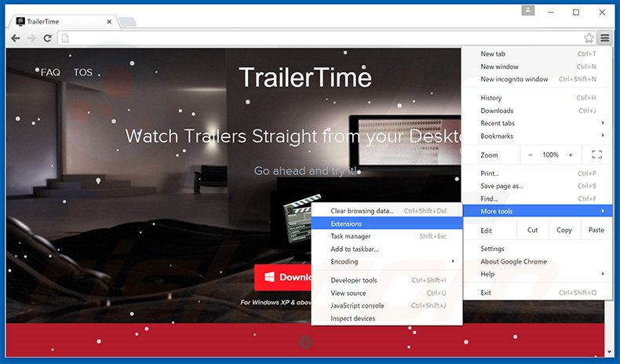Choose Print... in the menu
The height and width of the screenshot is (364, 620).
[x=537, y=173]
